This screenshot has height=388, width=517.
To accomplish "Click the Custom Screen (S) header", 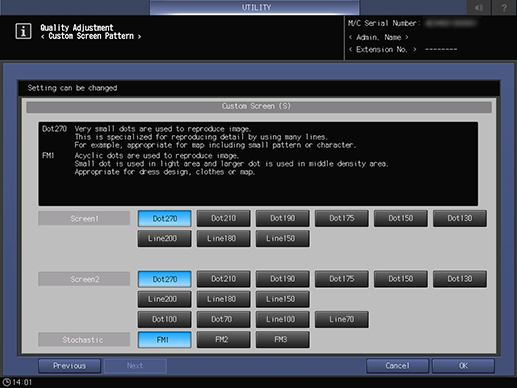I will [259, 106].
